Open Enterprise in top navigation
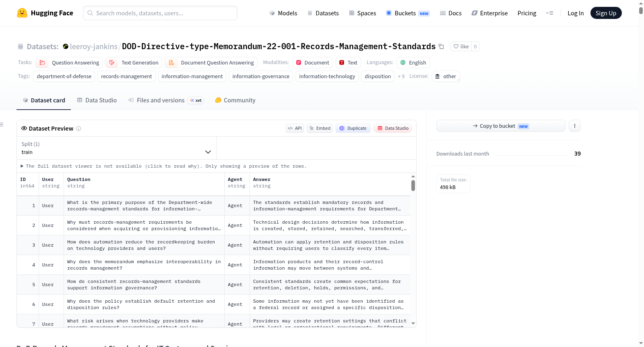The image size is (644, 347). (x=489, y=13)
